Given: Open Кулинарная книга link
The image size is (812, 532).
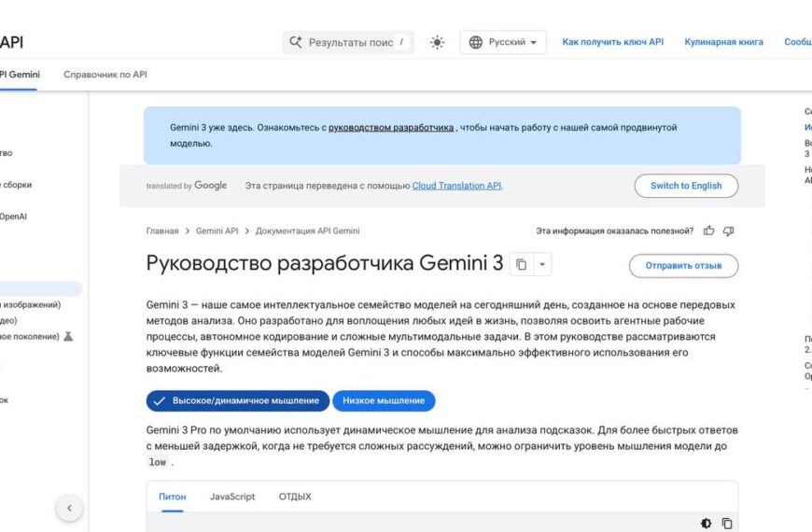Looking at the screenshot, I should [x=723, y=42].
